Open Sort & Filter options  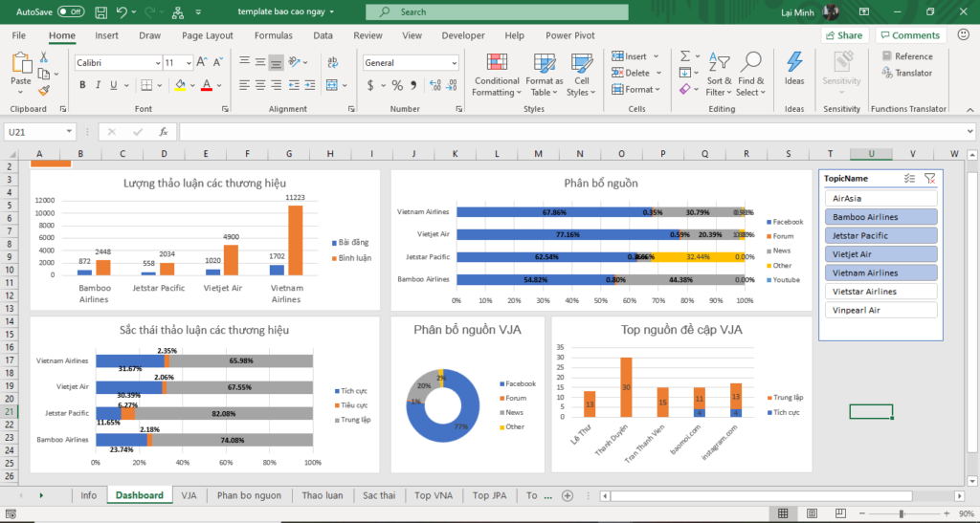[x=719, y=75]
